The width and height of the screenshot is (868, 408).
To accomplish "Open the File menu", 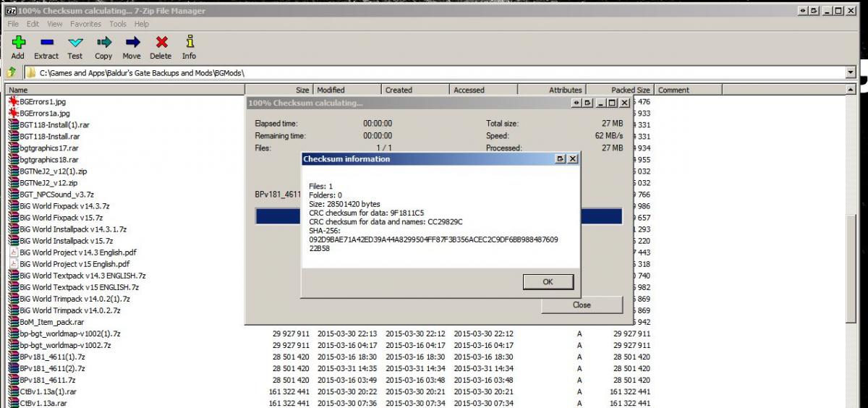I will 13,24.
